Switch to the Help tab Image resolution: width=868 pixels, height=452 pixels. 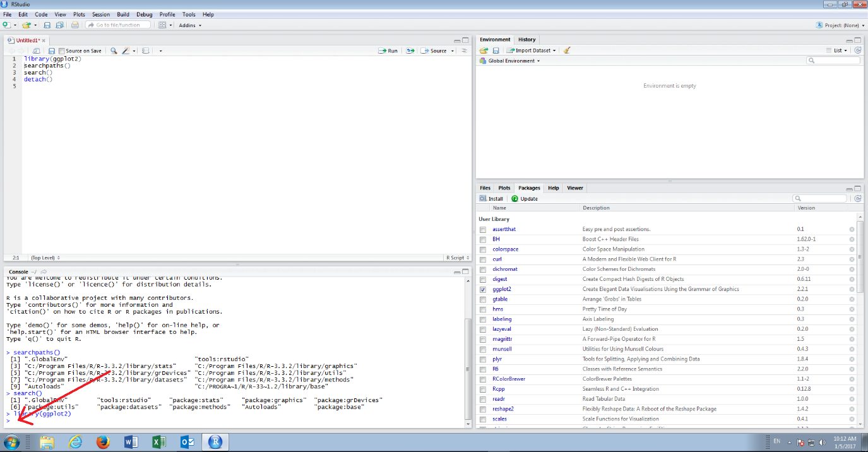(553, 187)
